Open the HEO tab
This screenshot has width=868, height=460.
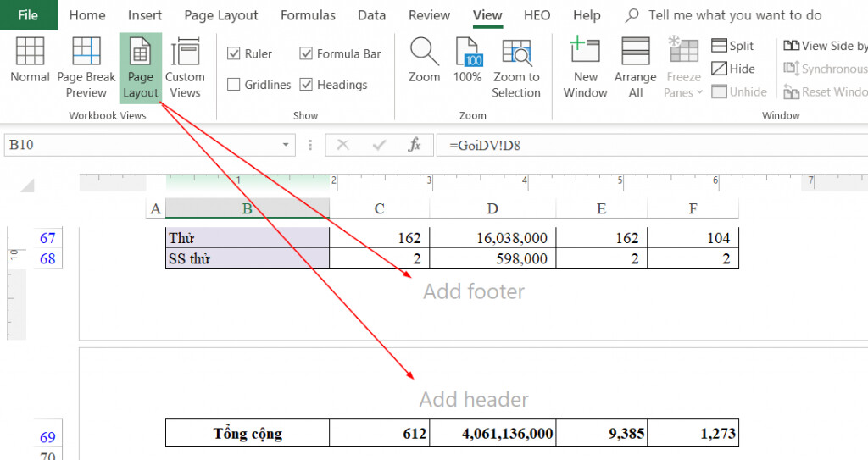click(537, 15)
